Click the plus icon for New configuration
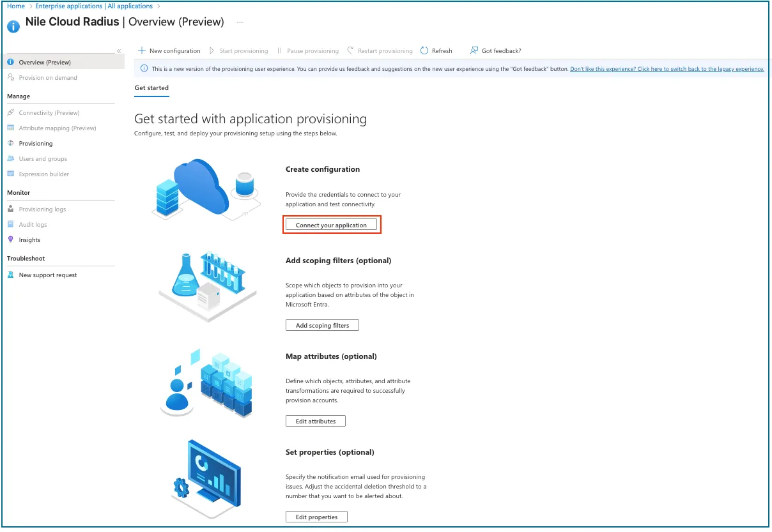 [x=142, y=50]
